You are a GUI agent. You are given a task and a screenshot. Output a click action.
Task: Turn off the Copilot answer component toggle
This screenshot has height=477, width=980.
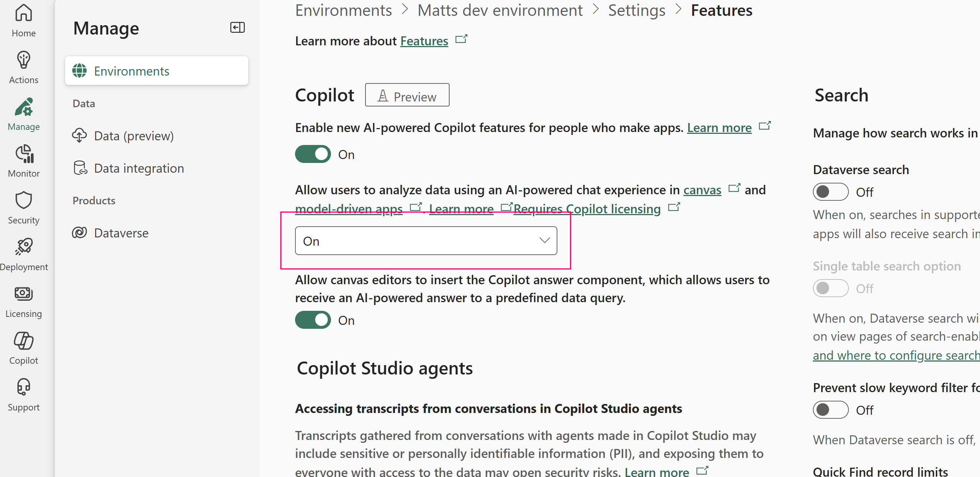(x=313, y=320)
